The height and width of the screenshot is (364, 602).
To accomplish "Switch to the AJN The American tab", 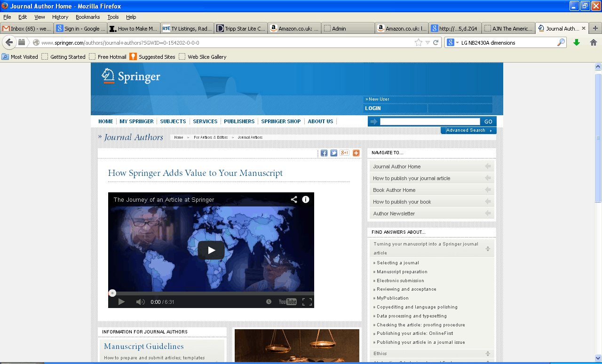I will pyautogui.click(x=509, y=28).
